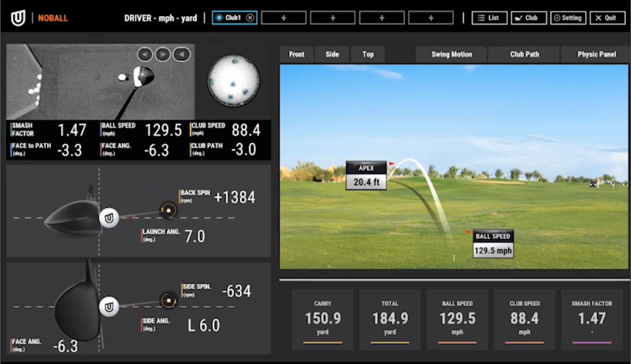Switch to the Side view tab
The image size is (631, 364).
(332, 54)
